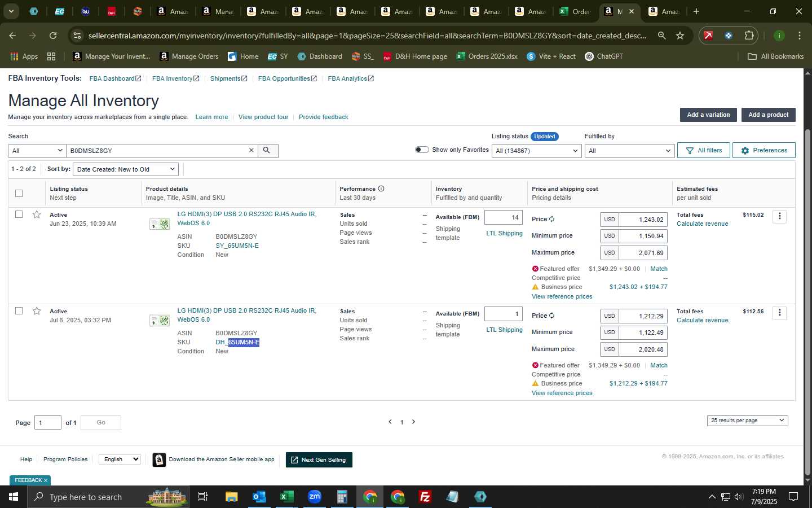Click the page number input field
This screenshot has width=812, height=508.
pos(48,423)
